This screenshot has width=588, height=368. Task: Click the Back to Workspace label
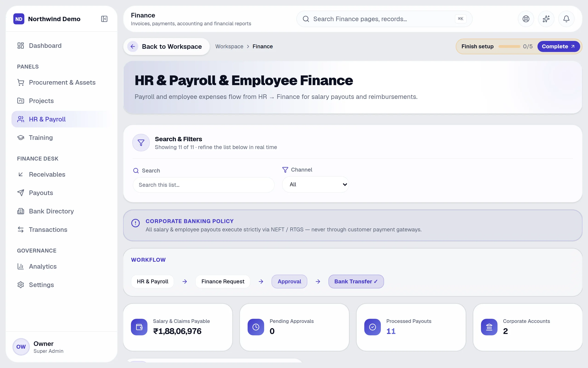(172, 46)
